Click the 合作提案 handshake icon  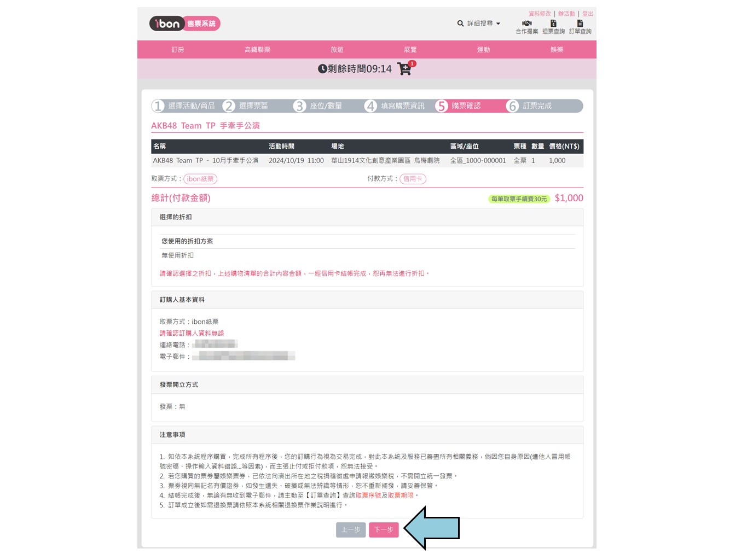point(526,24)
